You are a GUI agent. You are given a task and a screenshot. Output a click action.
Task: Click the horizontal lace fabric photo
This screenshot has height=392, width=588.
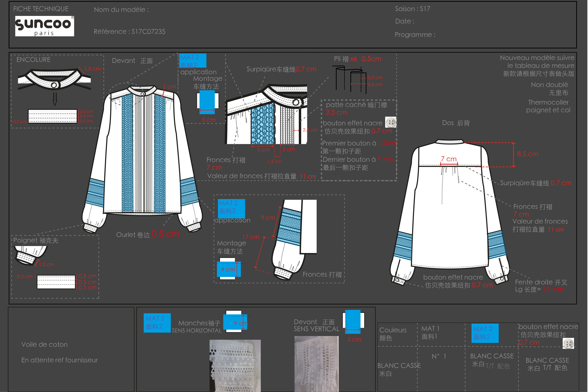click(235, 366)
